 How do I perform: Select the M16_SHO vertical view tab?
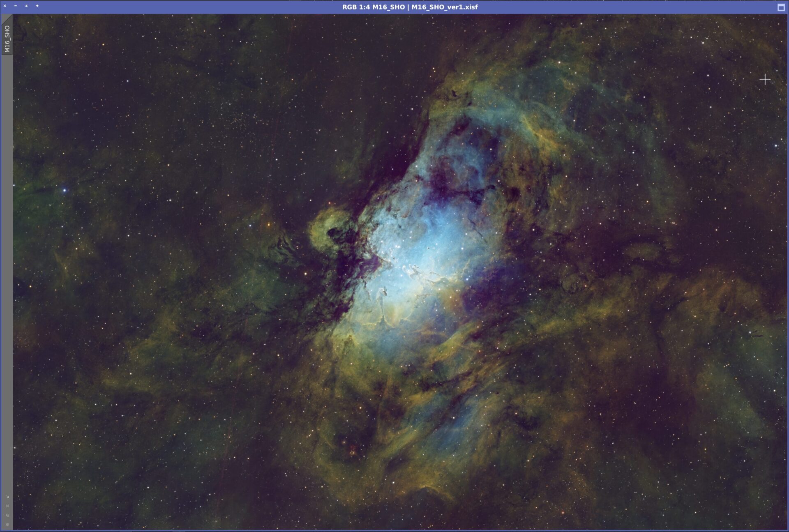pyautogui.click(x=7, y=39)
